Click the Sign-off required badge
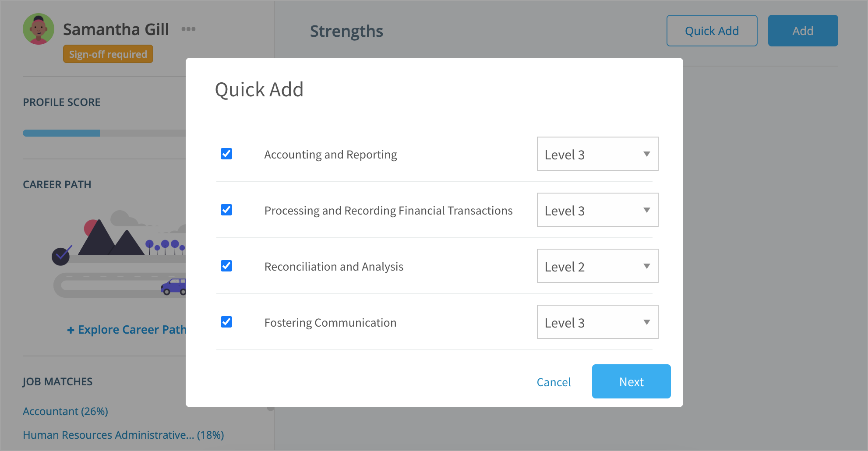868x451 pixels. pyautogui.click(x=108, y=54)
